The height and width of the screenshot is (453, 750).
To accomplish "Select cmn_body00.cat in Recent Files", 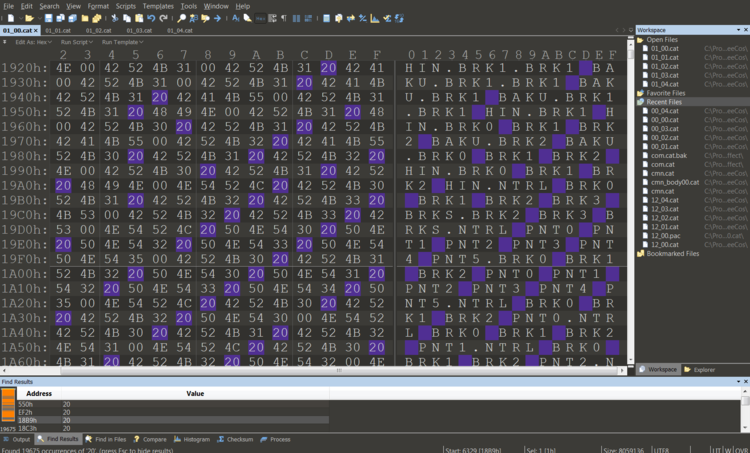I will (674, 182).
